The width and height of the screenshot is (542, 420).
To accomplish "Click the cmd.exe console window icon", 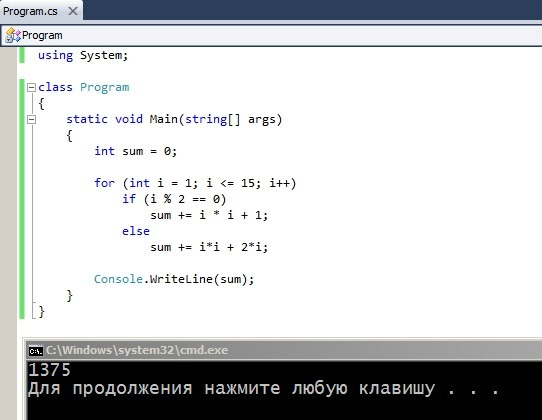I will pyautogui.click(x=36, y=351).
